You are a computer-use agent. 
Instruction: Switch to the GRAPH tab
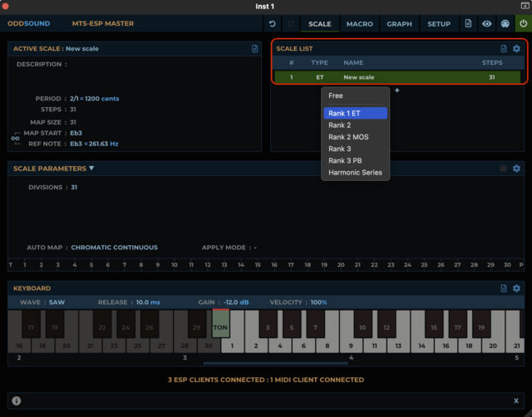[399, 24]
